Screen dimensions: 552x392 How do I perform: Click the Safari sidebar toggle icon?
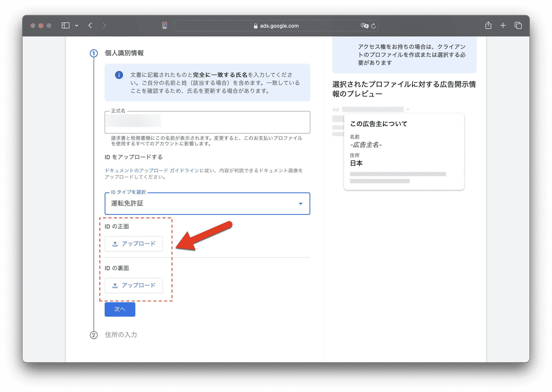(65, 26)
